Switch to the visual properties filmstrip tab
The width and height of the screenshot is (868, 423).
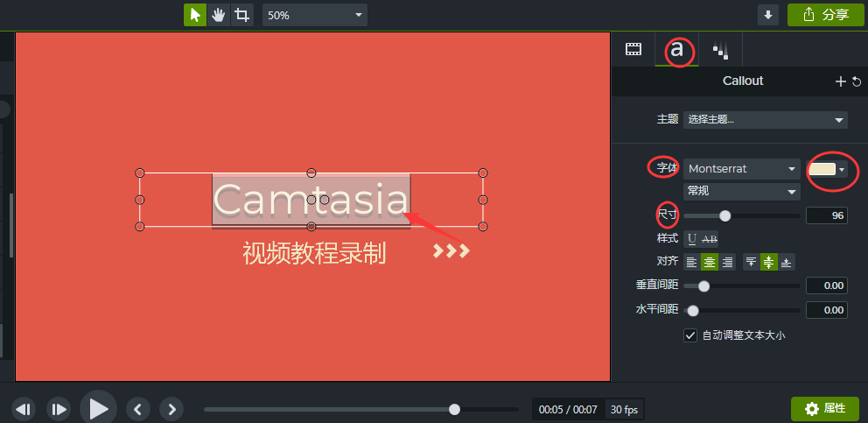633,49
